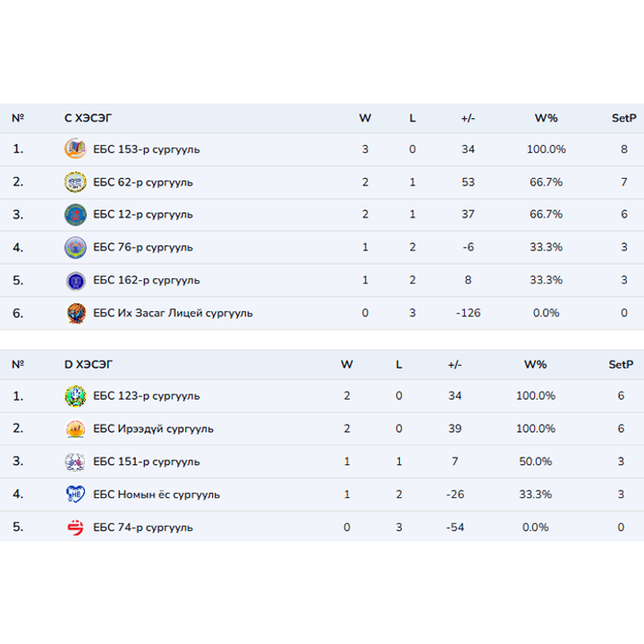The height and width of the screenshot is (644, 644).
Task: Click the ЕБС 153-р сургууль team logo
Action: point(75,149)
